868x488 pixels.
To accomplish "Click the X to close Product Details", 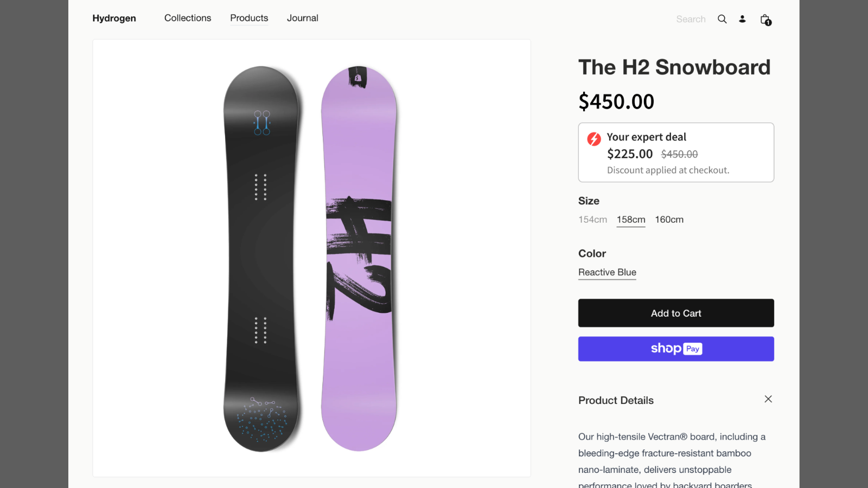I will click(768, 399).
